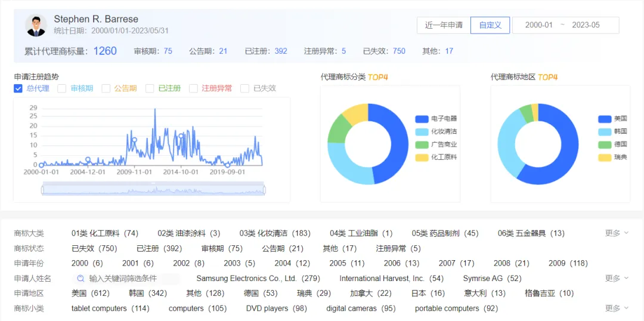Image resolution: width=644 pixels, height=321 pixels.
Task: Filter status 已失效 (750) in 商标状态 row
Action: [x=94, y=248]
